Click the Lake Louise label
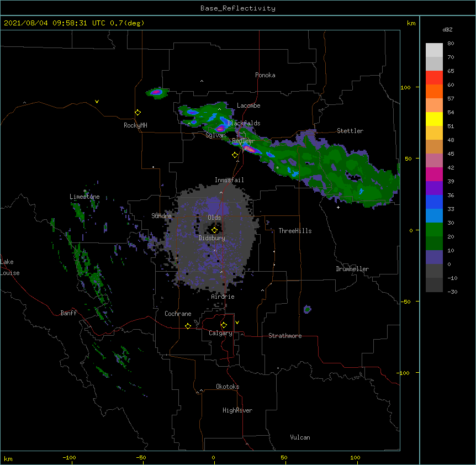This screenshot has height=465, width=476. click(10, 267)
